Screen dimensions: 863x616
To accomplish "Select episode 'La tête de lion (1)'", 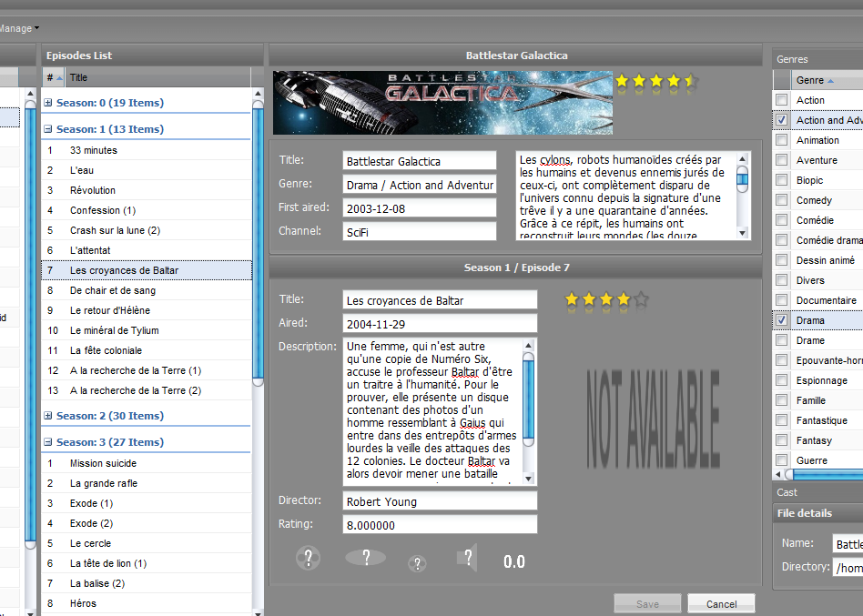I will pos(147,563).
